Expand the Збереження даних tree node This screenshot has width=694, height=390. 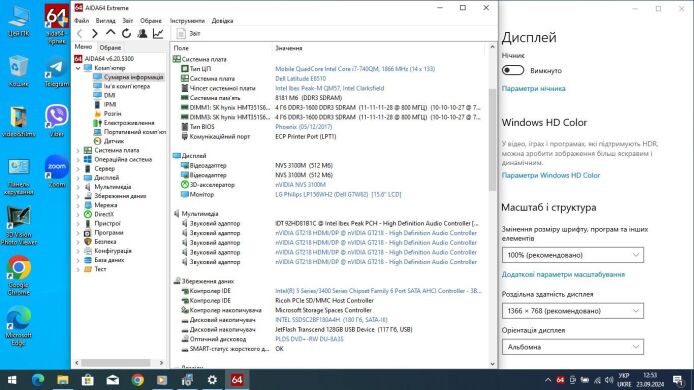78,196
